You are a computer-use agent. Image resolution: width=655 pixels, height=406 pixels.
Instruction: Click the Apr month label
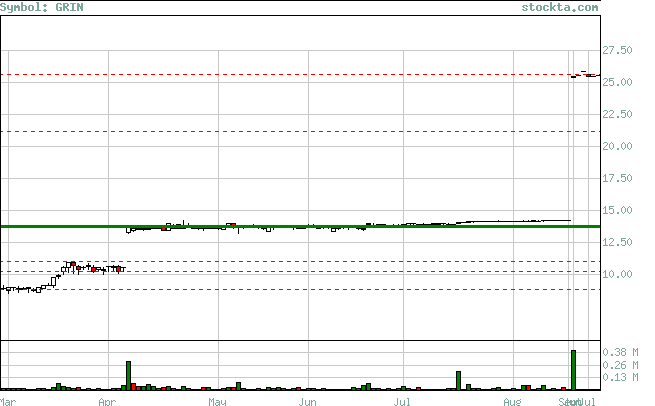pyautogui.click(x=107, y=402)
